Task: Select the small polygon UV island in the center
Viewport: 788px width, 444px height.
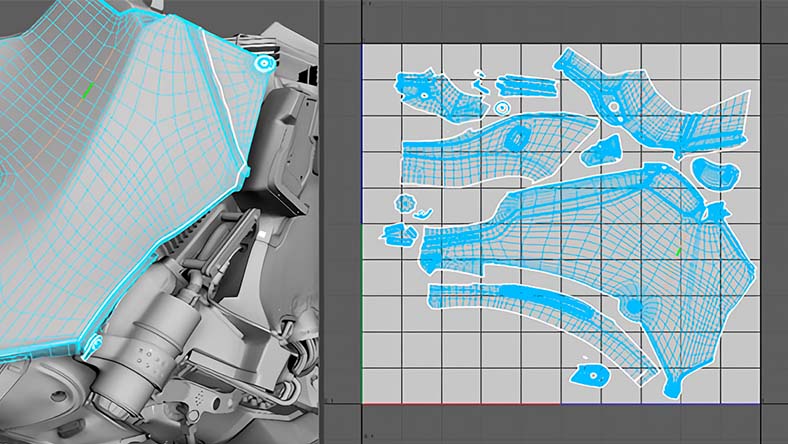Action: 602,151
